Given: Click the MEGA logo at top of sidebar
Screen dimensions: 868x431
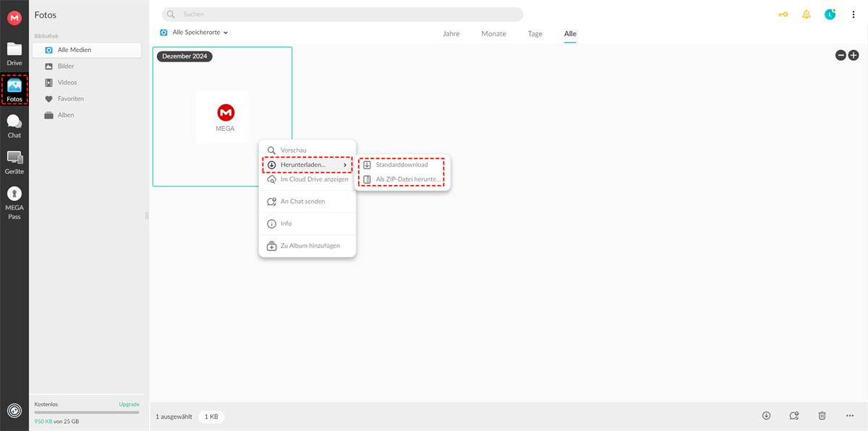Looking at the screenshot, I should click(x=14, y=18).
